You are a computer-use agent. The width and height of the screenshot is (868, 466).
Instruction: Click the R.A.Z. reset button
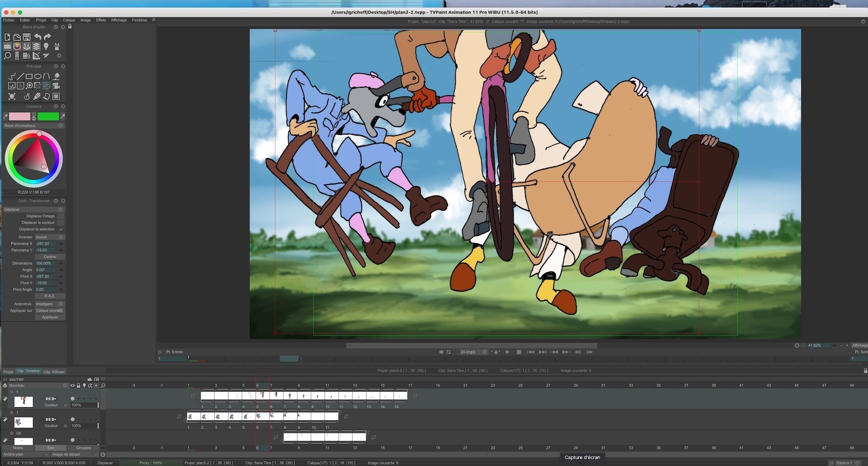point(50,296)
